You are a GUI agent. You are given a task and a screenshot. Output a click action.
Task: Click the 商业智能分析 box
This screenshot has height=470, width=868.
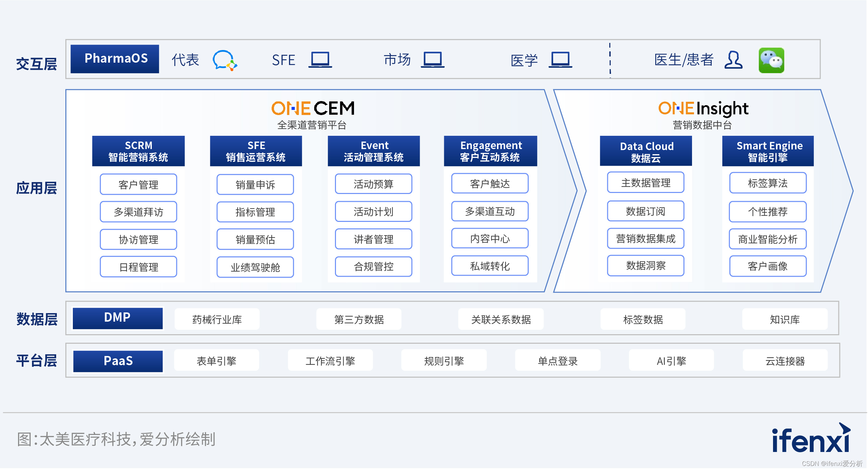(x=768, y=239)
